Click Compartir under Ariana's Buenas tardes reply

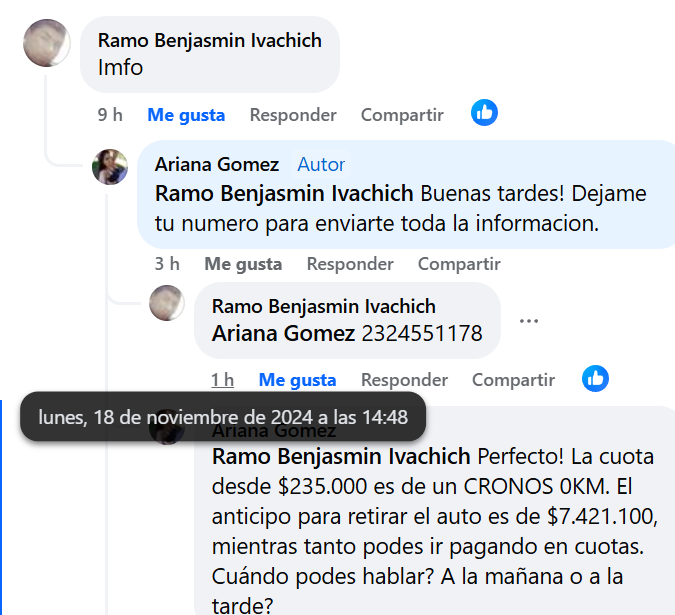(x=459, y=264)
